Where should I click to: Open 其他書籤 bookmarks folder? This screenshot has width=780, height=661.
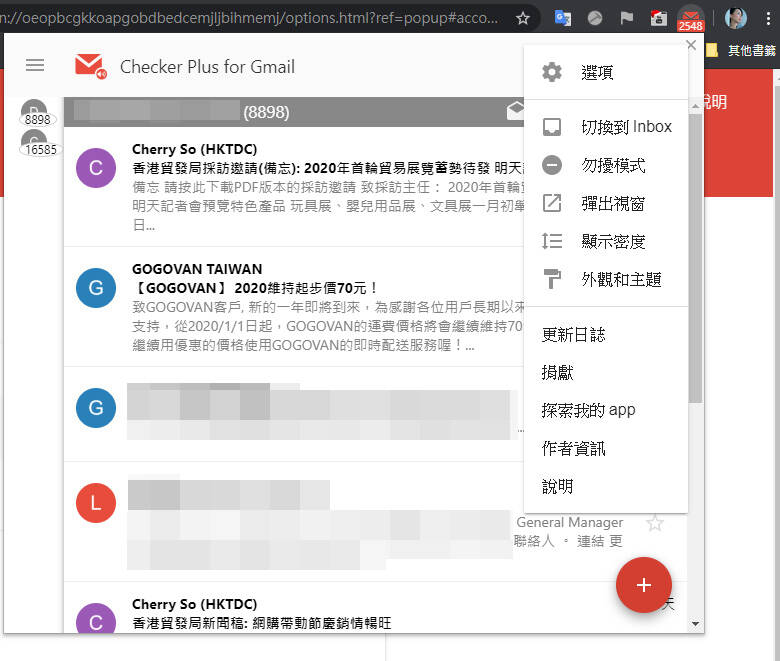tap(742, 50)
